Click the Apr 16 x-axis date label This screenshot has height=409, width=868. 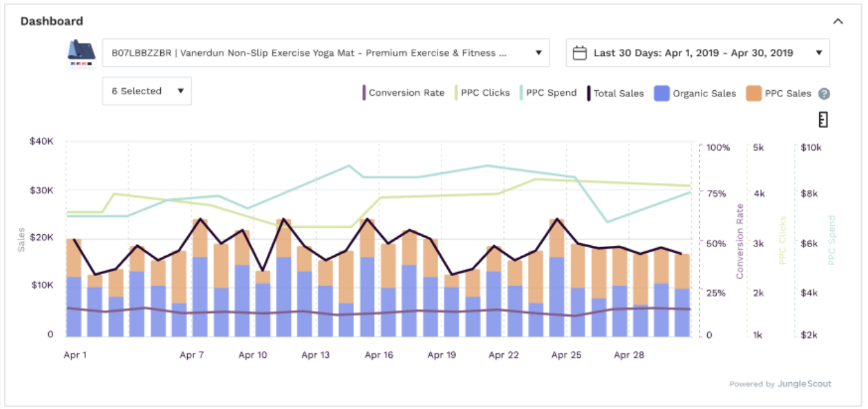(379, 355)
